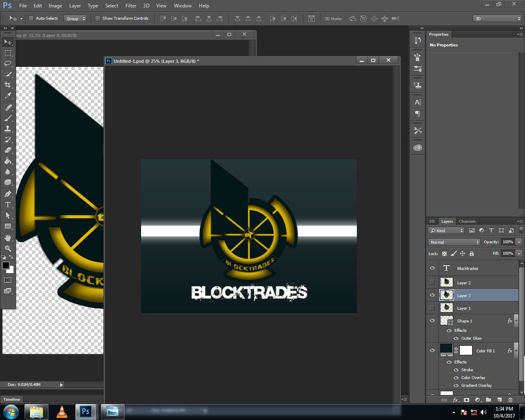Toggle Quick Mask mode icon
Screen dimensions: 525x420
(8, 280)
